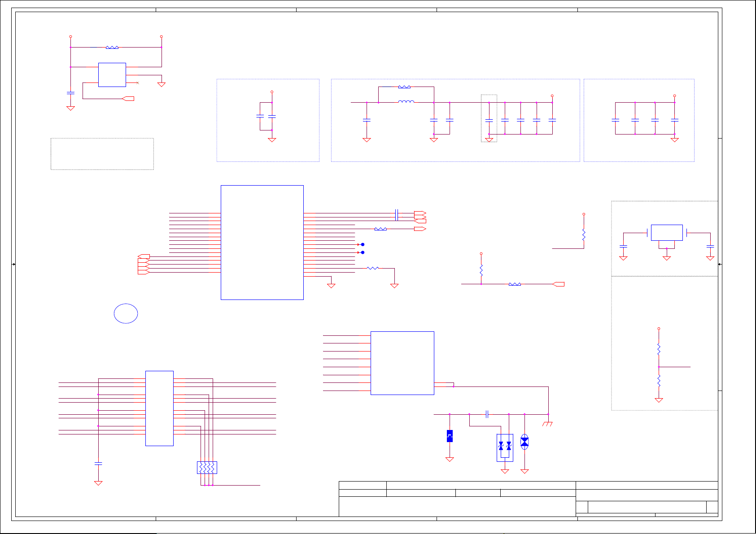The width and height of the screenshot is (756, 534).
Task: Select the output capacitor right of the regulator
Action: (710, 246)
